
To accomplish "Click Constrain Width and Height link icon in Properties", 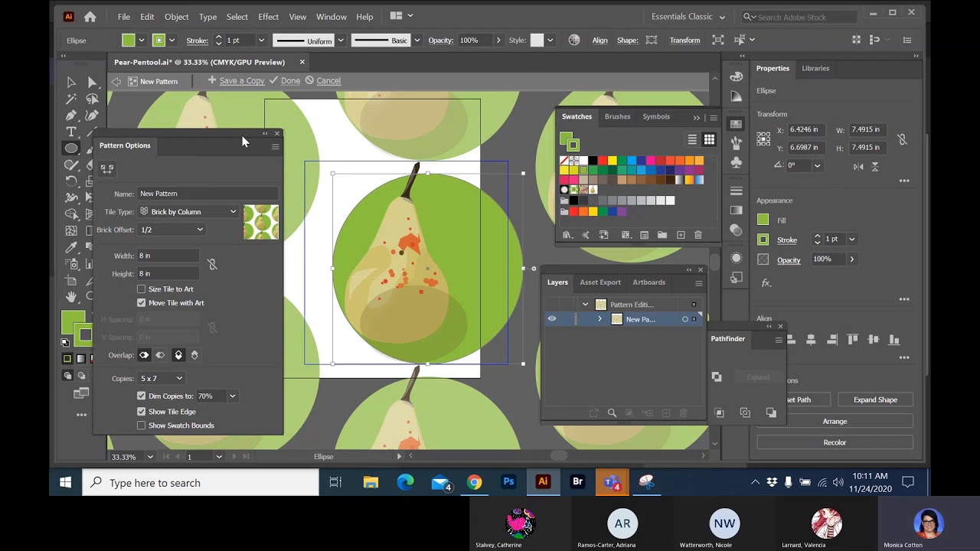I will [x=902, y=139].
